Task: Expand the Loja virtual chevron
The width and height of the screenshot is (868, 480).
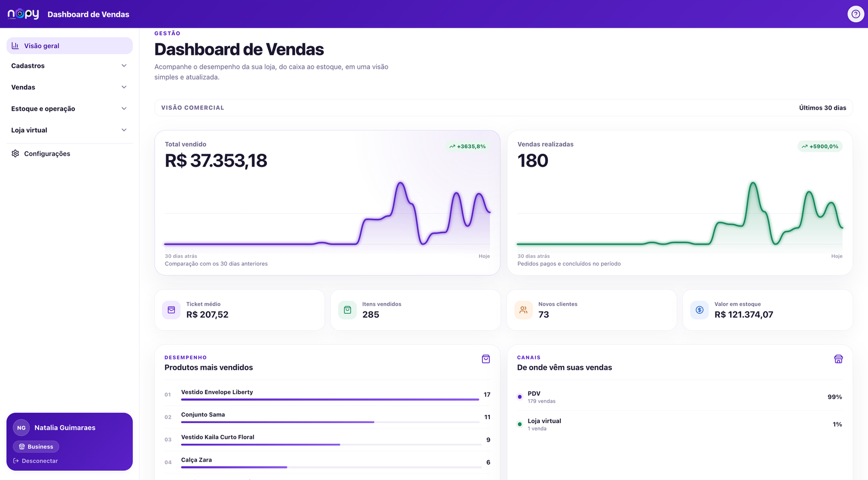Action: 124,130
